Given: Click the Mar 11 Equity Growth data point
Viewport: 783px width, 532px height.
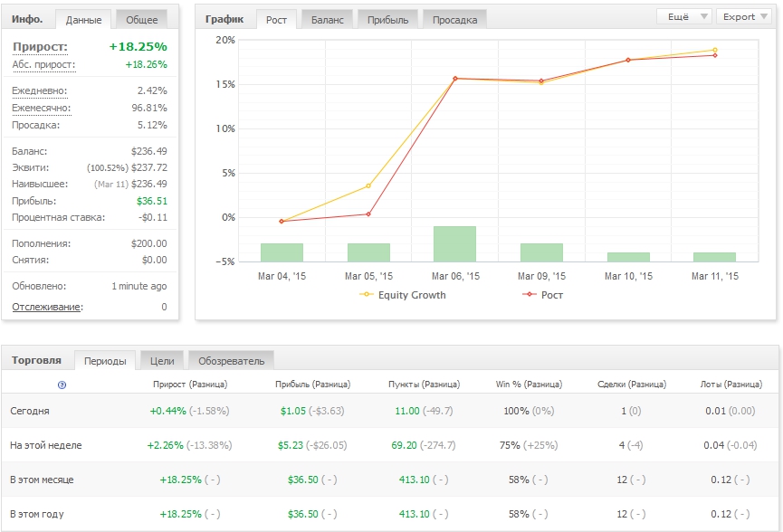Looking at the screenshot, I should (x=715, y=50).
